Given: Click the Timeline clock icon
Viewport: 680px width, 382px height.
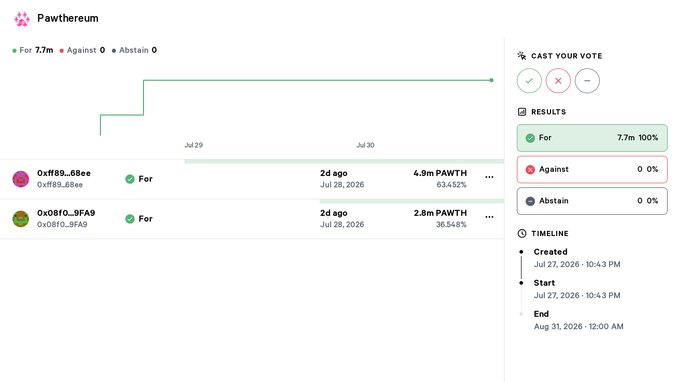Looking at the screenshot, I should click(x=522, y=233).
